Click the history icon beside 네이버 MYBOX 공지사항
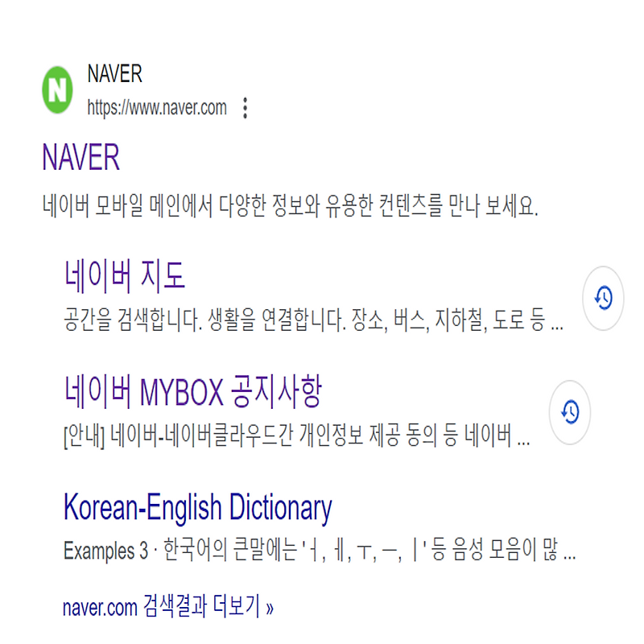The height and width of the screenshot is (644, 644). tap(570, 412)
